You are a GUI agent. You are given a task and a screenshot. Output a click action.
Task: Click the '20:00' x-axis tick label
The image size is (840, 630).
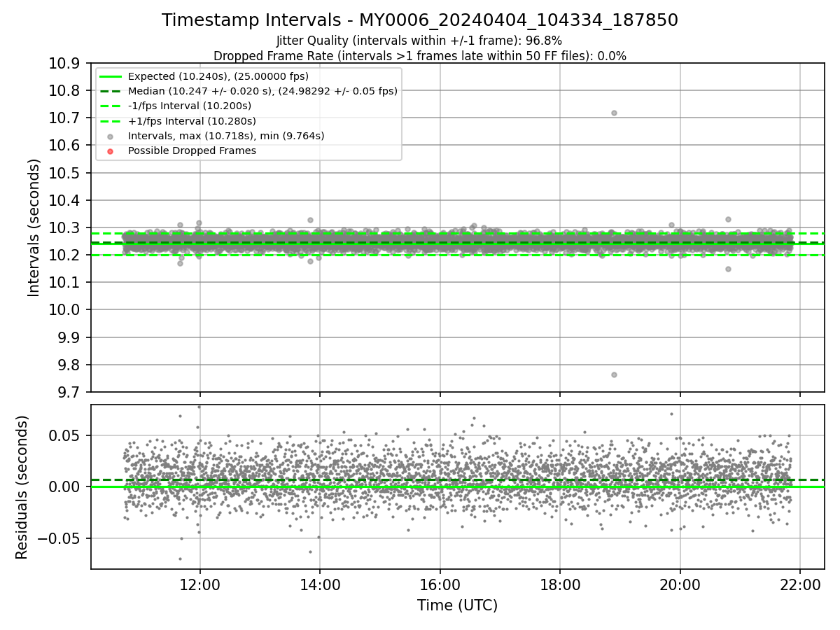pyautogui.click(x=680, y=584)
